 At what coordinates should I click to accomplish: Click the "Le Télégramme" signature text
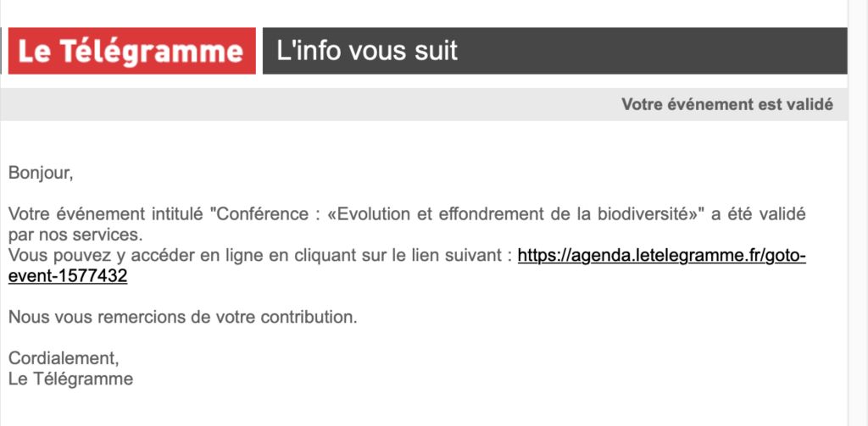[x=71, y=379]
